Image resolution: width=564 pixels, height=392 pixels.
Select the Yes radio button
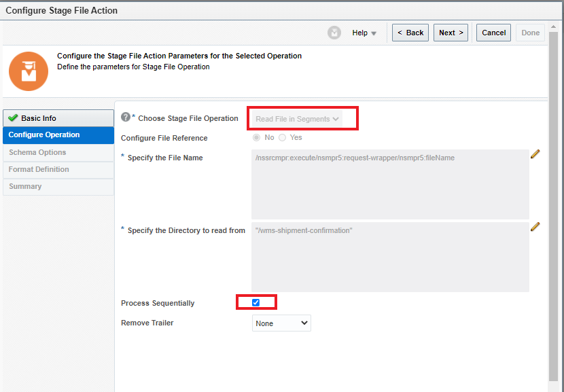(283, 138)
